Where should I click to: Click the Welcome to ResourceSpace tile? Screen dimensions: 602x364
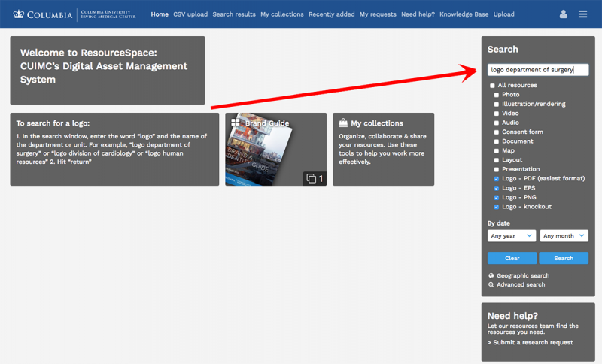[x=108, y=70]
